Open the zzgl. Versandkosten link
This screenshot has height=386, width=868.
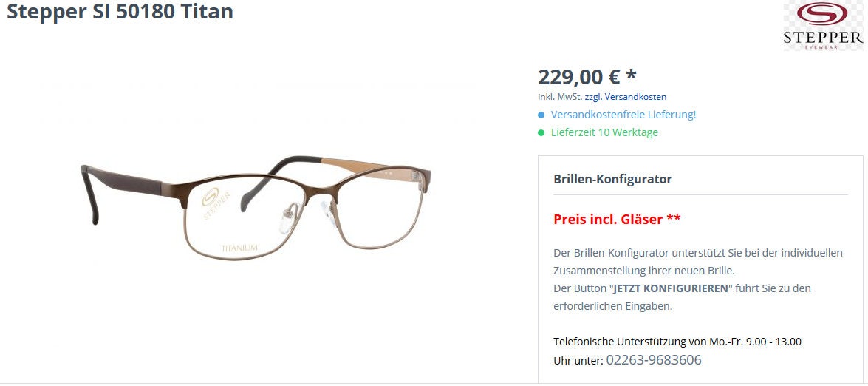coord(626,97)
